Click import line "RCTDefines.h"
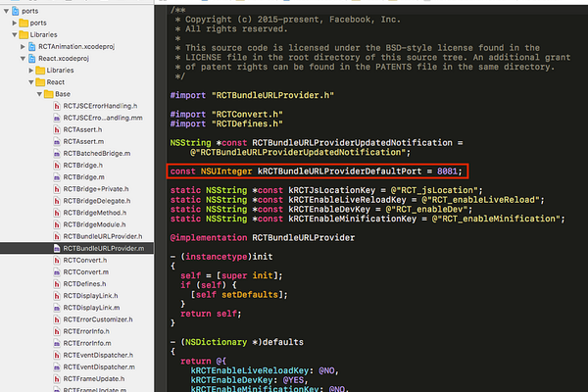Image resolution: width=588 pixels, height=392 pixels. [x=226, y=123]
